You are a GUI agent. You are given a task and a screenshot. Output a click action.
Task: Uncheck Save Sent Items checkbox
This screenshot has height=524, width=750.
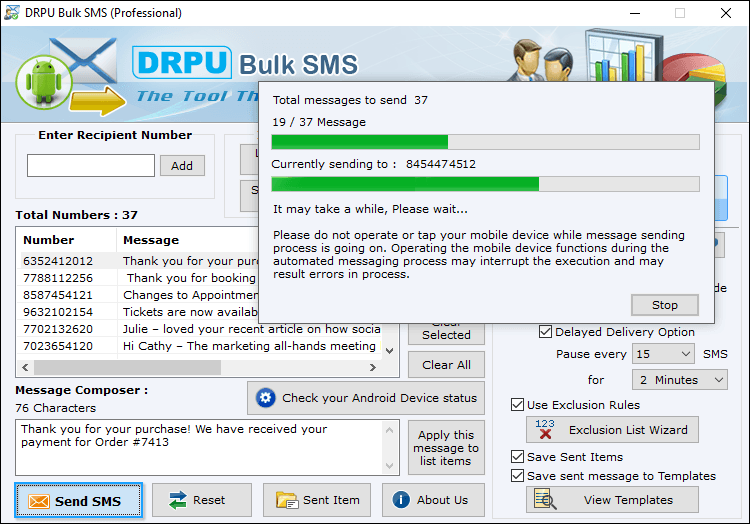coord(517,457)
